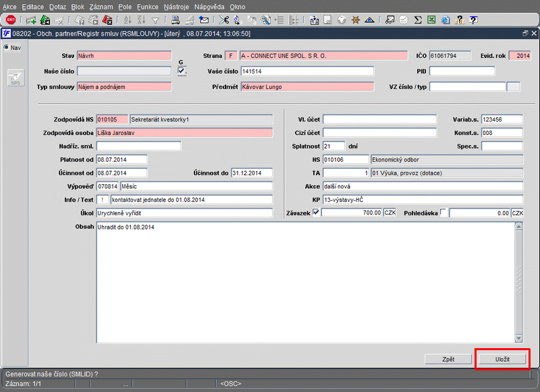
Task: Click the Typ smlouvy field
Action: tap(124, 87)
